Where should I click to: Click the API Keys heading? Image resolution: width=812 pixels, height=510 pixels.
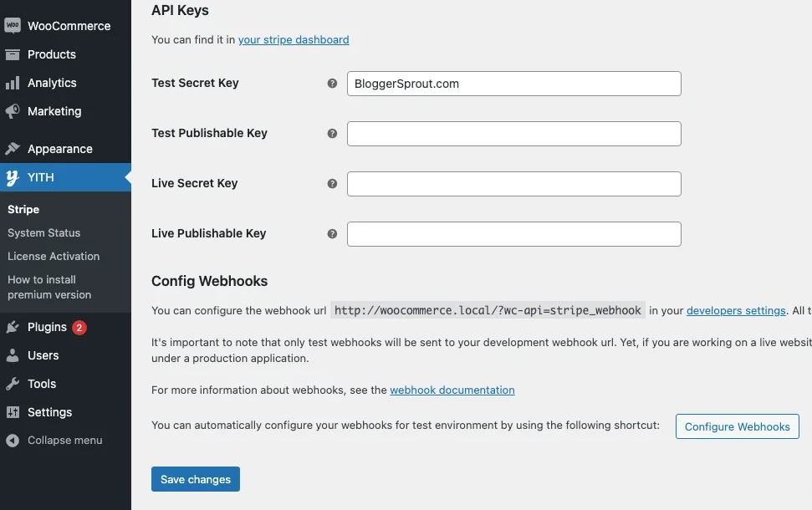181,10
